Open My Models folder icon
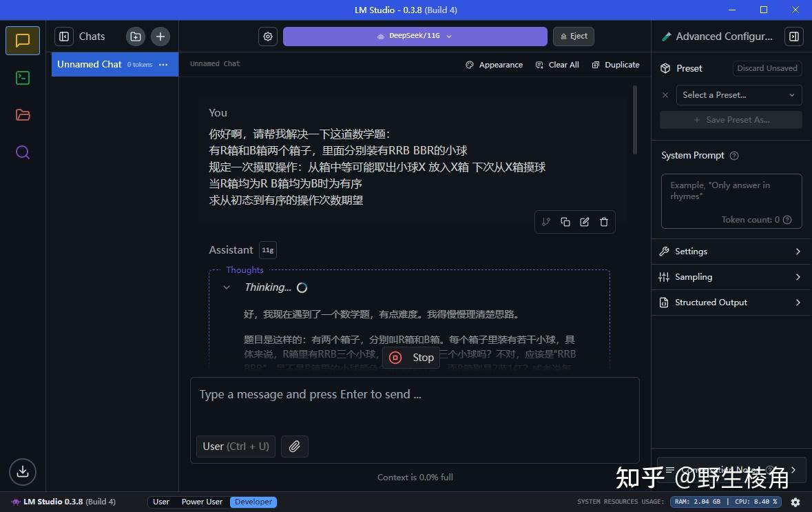This screenshot has height=512, width=812. (23, 115)
